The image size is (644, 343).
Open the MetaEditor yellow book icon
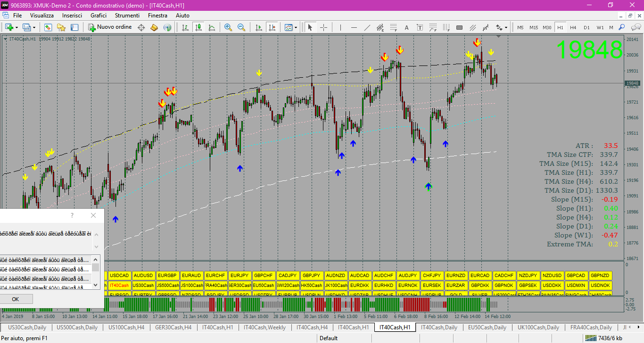point(154,27)
